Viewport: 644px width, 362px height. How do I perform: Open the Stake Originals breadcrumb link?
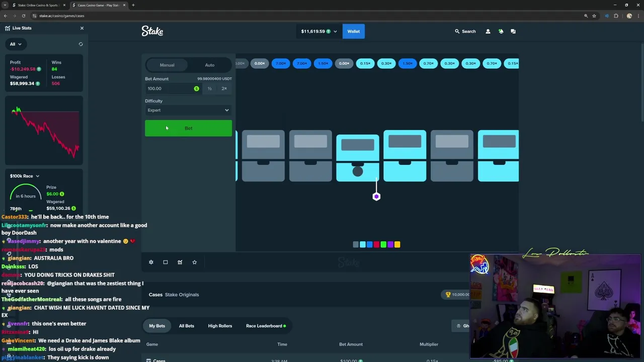click(182, 295)
